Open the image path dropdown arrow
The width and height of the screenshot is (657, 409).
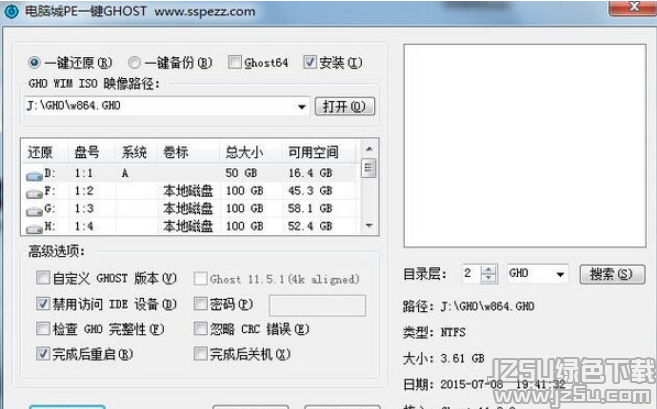pos(302,106)
